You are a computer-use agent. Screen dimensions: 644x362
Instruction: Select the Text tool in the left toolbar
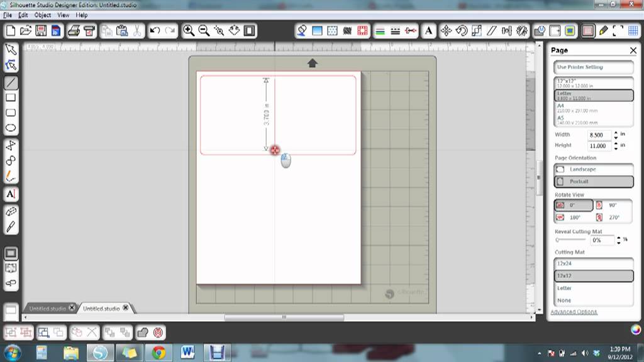[x=11, y=194]
